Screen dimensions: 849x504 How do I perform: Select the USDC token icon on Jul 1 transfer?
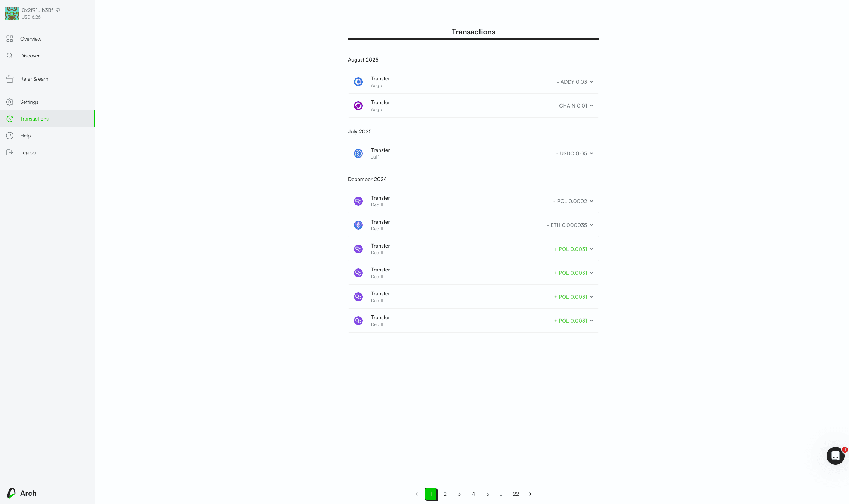358,153
